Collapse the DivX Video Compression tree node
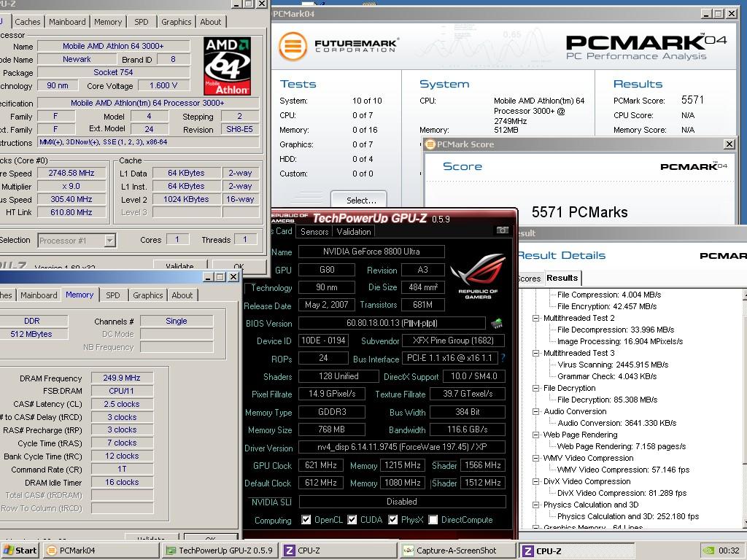This screenshot has width=747, height=560. (535, 481)
